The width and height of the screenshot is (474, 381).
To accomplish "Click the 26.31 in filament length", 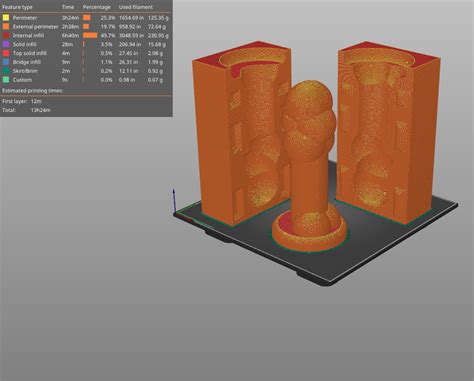I will (x=129, y=62).
